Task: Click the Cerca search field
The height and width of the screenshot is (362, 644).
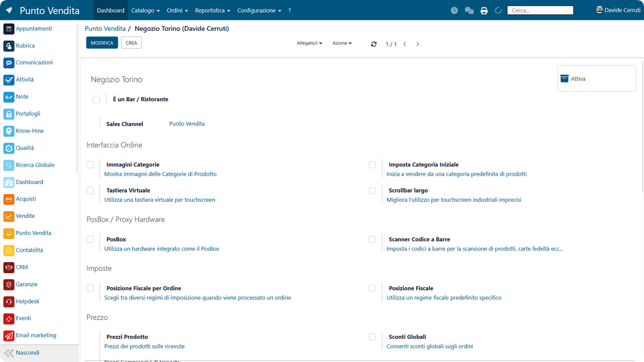Action: 540,10
